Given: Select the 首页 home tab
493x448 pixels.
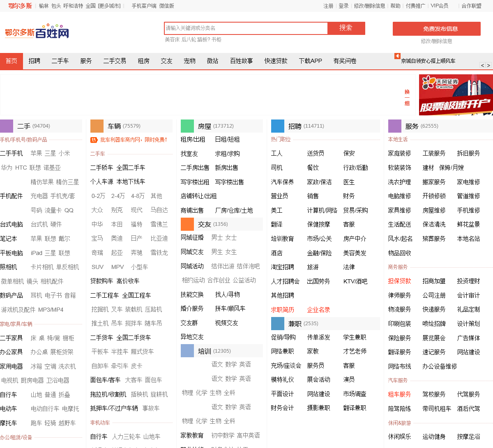Looking at the screenshot, I should click(12, 61).
